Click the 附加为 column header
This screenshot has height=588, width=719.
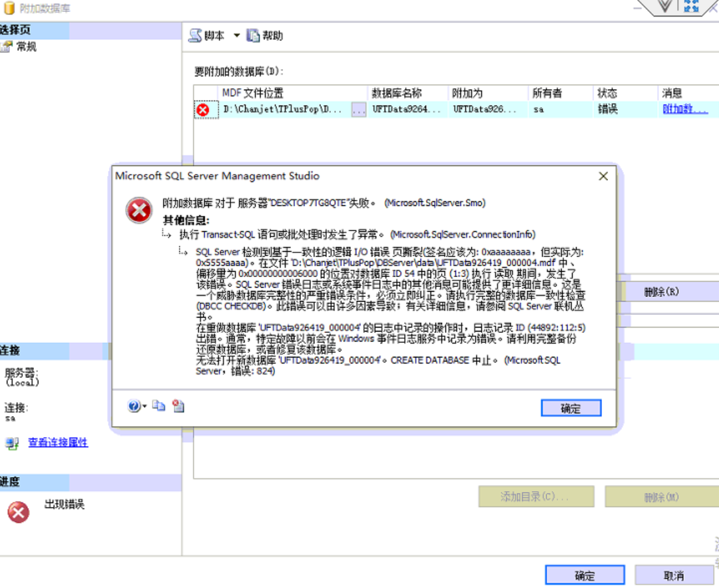coord(488,93)
